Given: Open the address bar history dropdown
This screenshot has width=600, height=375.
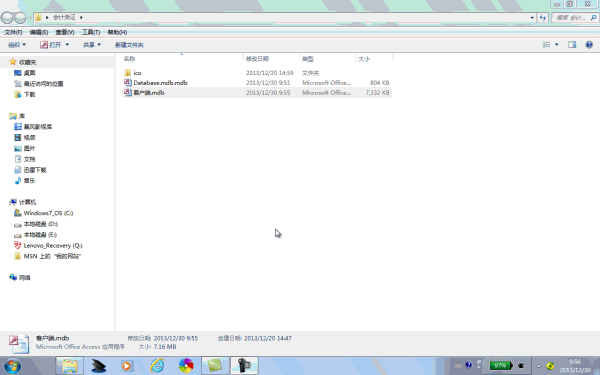Looking at the screenshot, I should [532, 18].
